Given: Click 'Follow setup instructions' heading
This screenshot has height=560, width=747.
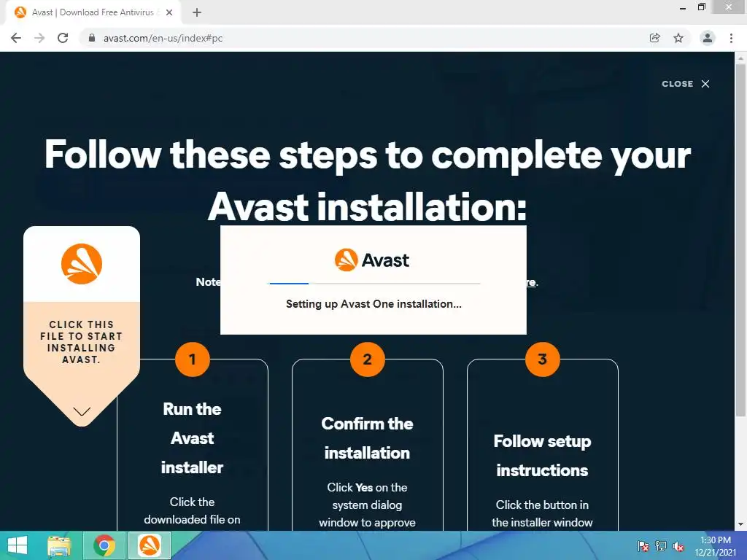Looking at the screenshot, I should (542, 456).
